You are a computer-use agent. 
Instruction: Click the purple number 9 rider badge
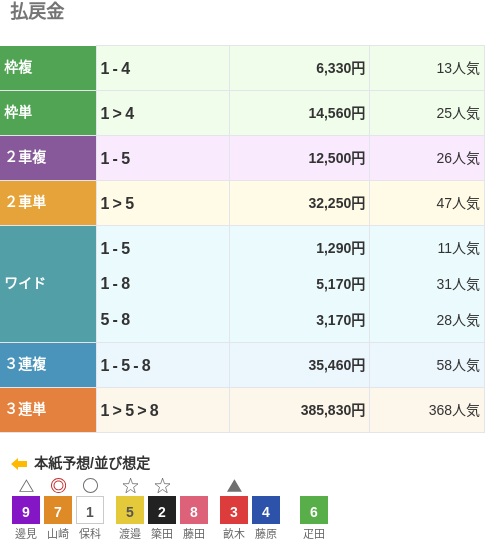click(x=26, y=510)
